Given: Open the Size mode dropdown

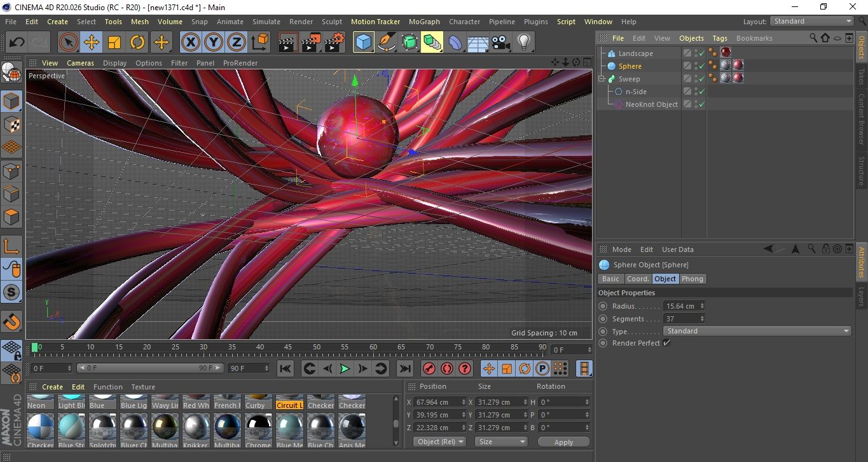Looking at the screenshot, I should point(501,442).
